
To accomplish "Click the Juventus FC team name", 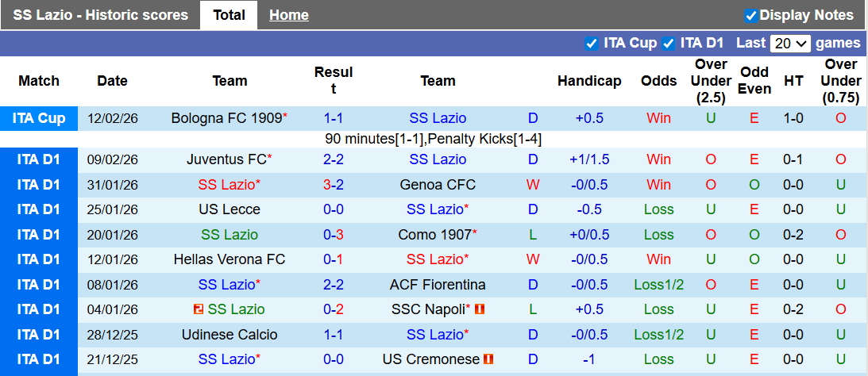I will (x=226, y=159).
